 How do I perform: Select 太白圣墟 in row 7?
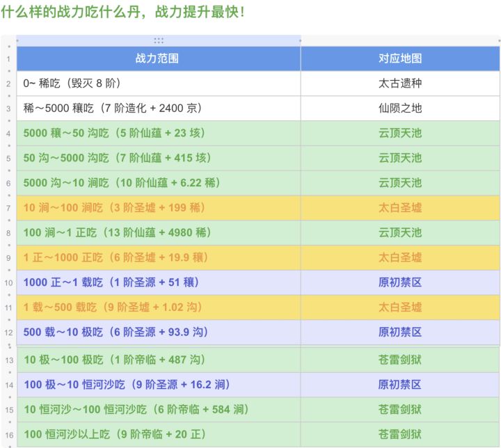400,208
